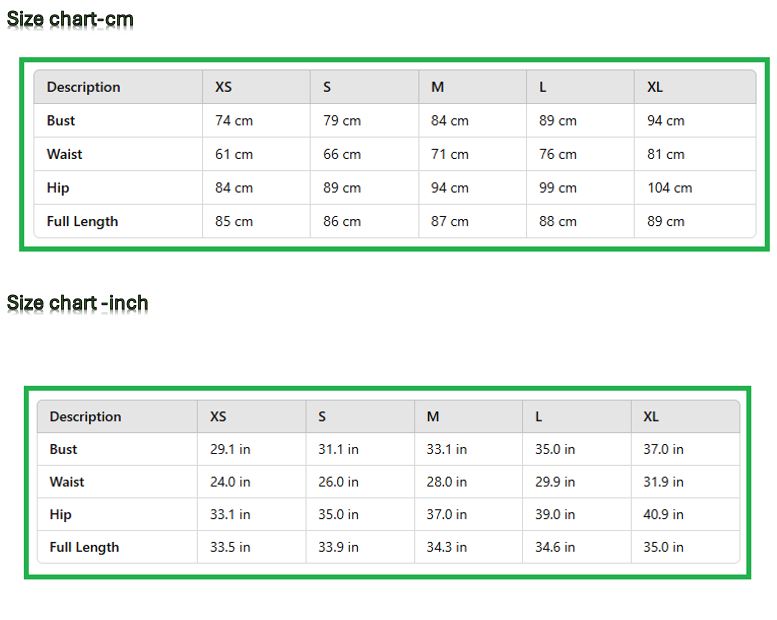Viewport: 777px width, 620px height.
Task: Click the 40.9 in Hip value
Action: (663, 515)
